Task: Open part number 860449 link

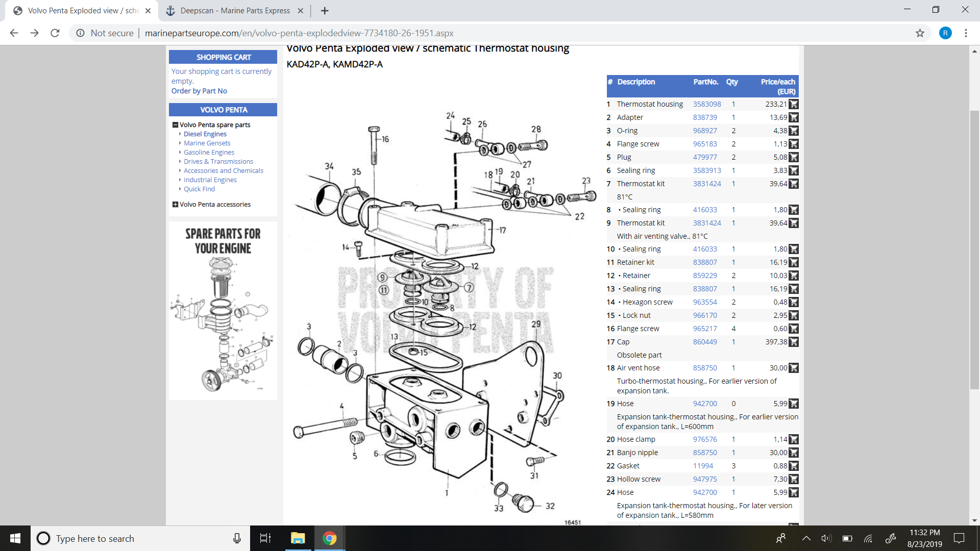Action: (705, 342)
